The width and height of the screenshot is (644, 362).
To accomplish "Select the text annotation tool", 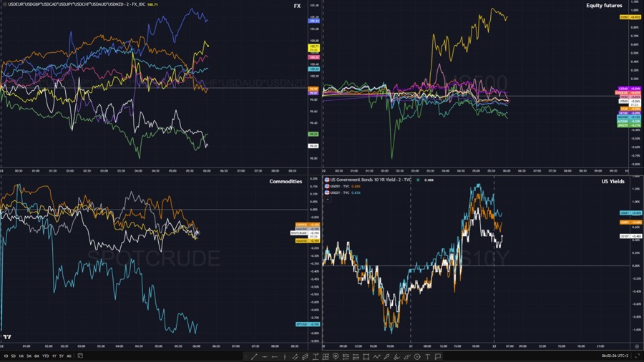I will click(x=427, y=356).
